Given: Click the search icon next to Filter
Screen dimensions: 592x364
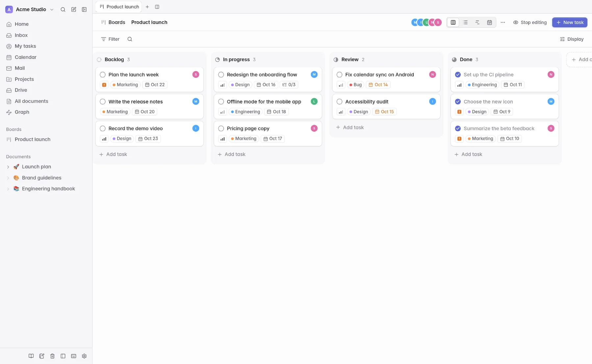Looking at the screenshot, I should pyautogui.click(x=130, y=39).
